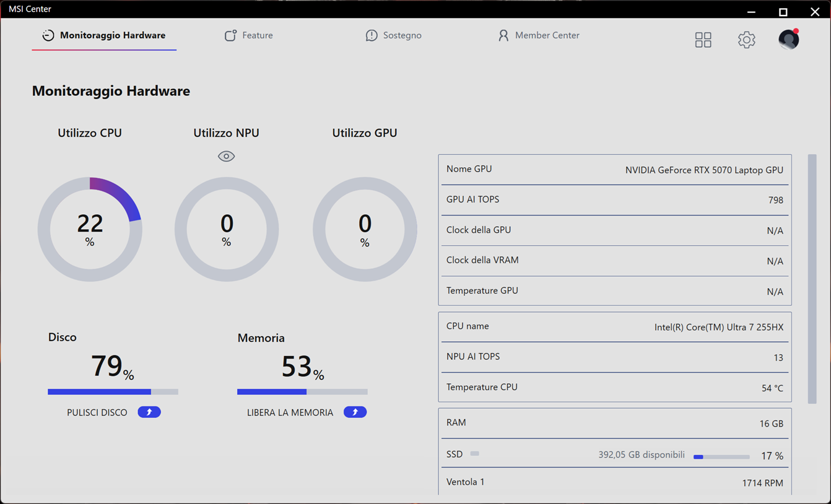Viewport: 831px width, 504px height.
Task: Click the '798' GPU AI TOPS value
Action: [x=775, y=200]
